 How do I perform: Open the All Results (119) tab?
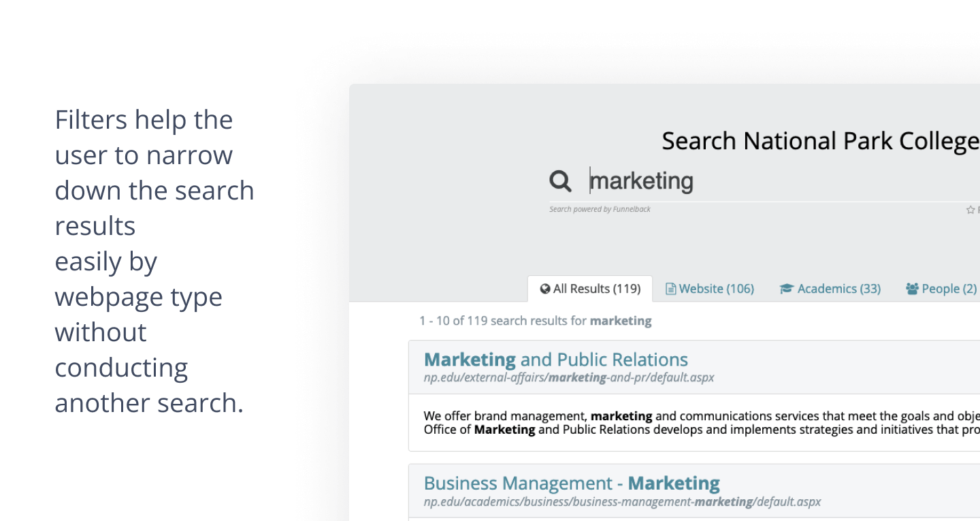pos(590,289)
